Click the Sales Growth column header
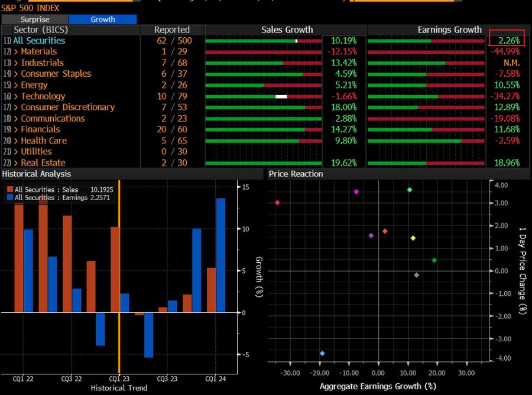 pos(287,30)
